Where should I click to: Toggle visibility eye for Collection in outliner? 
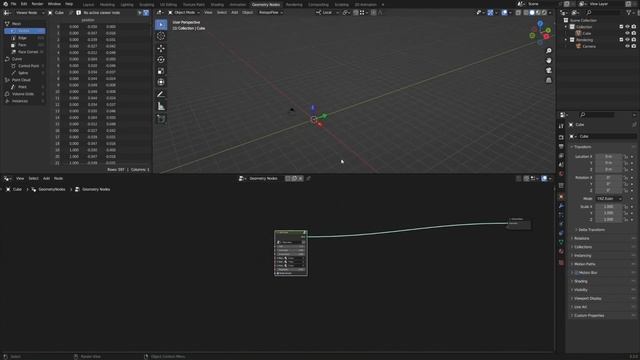(627, 27)
